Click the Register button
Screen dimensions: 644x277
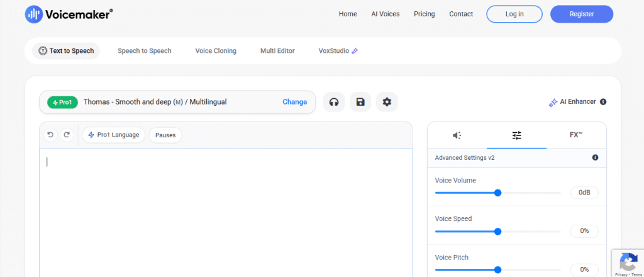point(582,14)
